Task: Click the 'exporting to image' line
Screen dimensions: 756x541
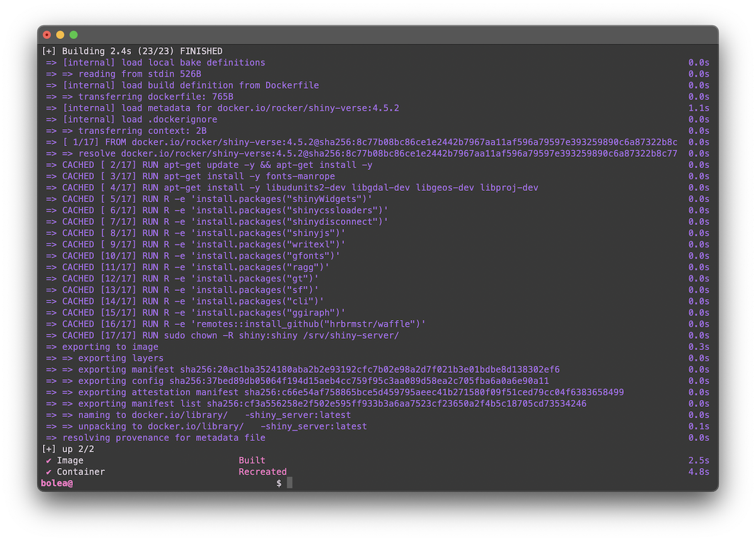Action: pos(110,347)
